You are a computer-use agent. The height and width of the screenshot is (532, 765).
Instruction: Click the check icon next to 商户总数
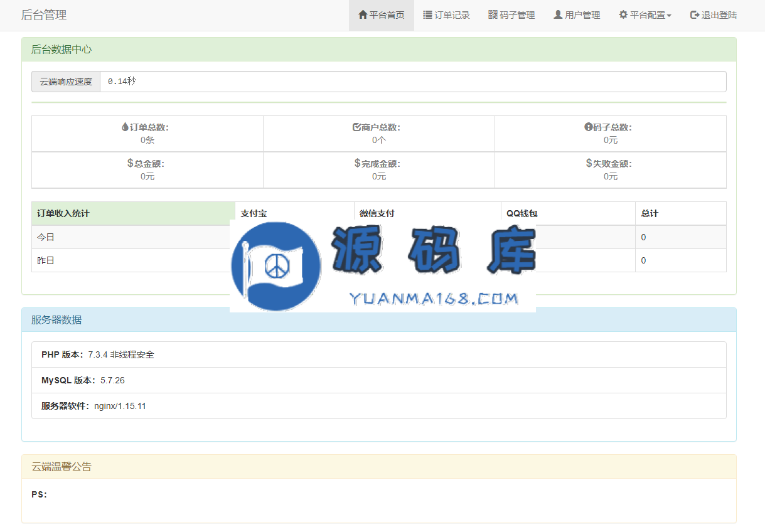[x=357, y=127]
